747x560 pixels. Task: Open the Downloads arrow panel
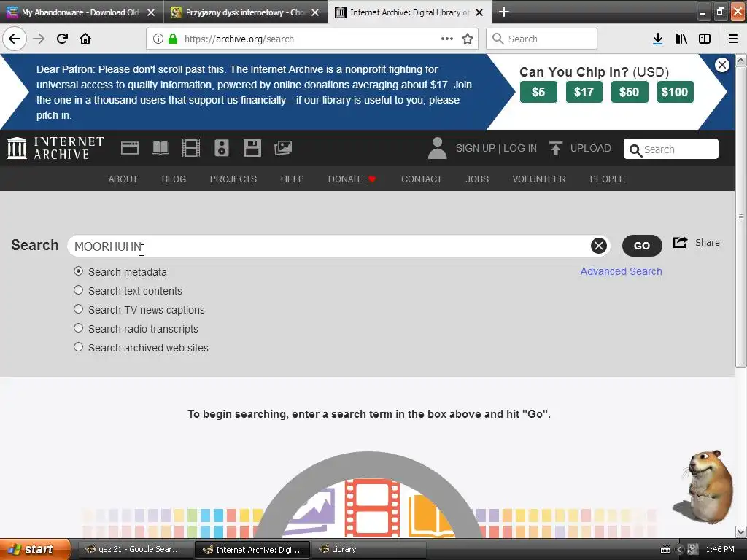[657, 39]
